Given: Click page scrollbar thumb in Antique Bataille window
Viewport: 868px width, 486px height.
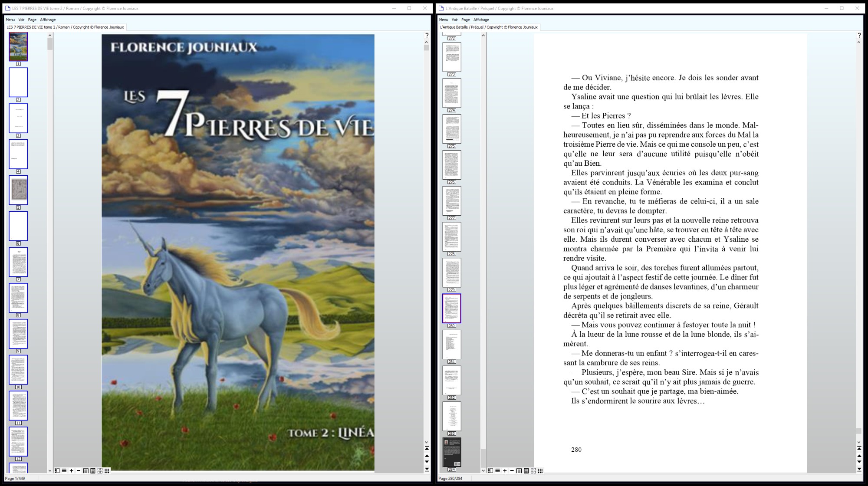Looking at the screenshot, I should point(859,431).
